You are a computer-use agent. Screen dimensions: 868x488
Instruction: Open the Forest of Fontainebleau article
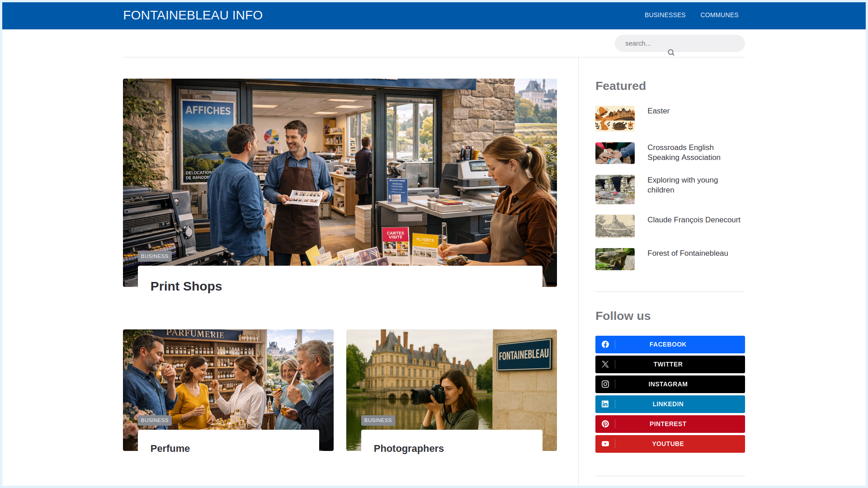click(687, 253)
